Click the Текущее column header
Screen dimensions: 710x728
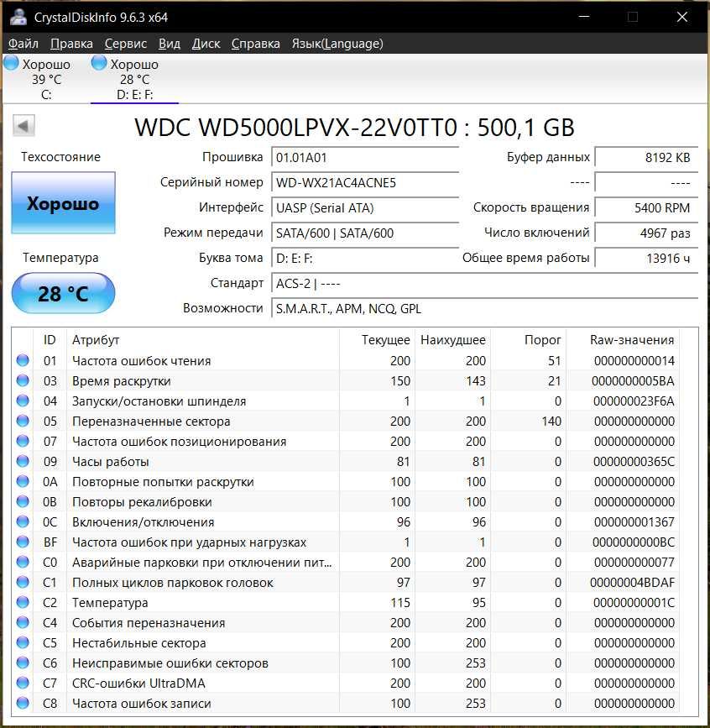377,340
